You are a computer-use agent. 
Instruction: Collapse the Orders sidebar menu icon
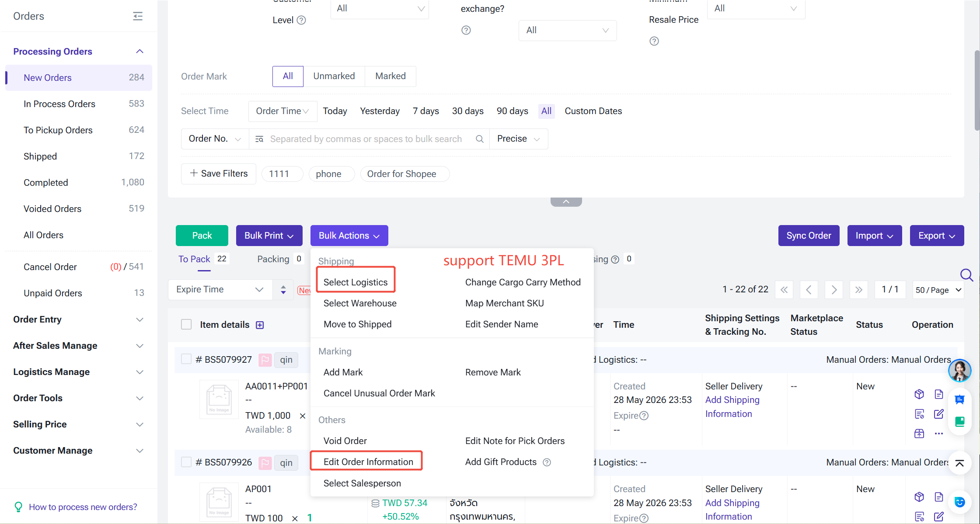(138, 16)
